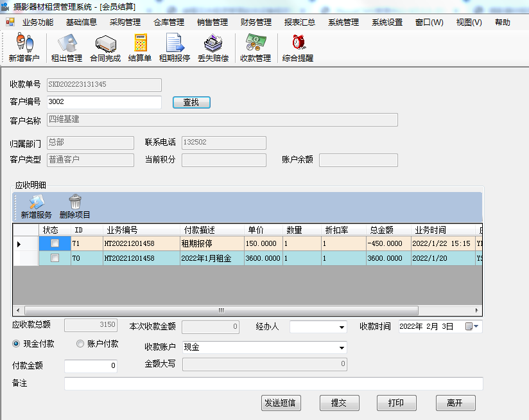Check the checkbox on row ID 71

coord(55,243)
